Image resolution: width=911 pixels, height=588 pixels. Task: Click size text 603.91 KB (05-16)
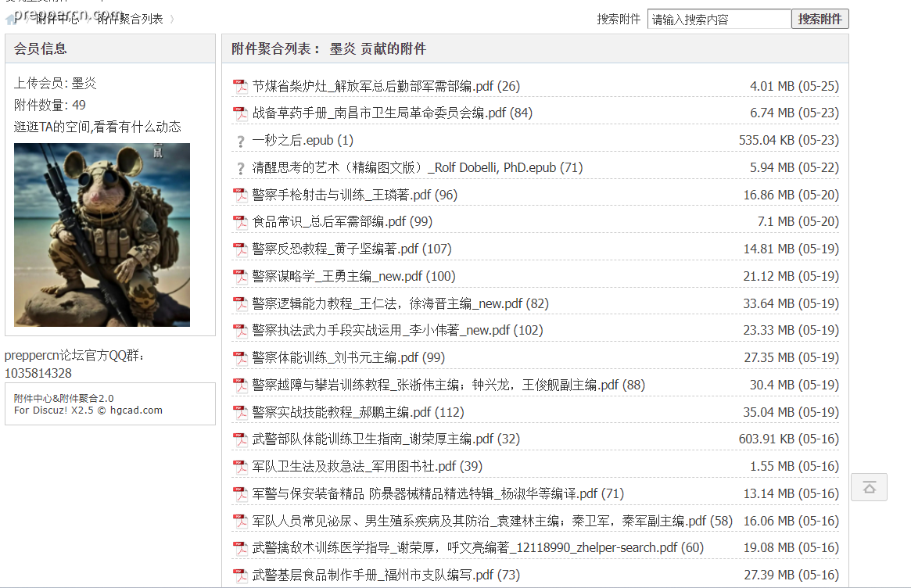[789, 439]
